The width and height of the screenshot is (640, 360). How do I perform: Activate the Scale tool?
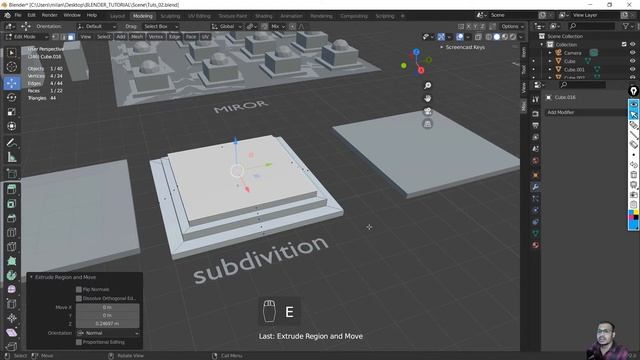pos(11,111)
